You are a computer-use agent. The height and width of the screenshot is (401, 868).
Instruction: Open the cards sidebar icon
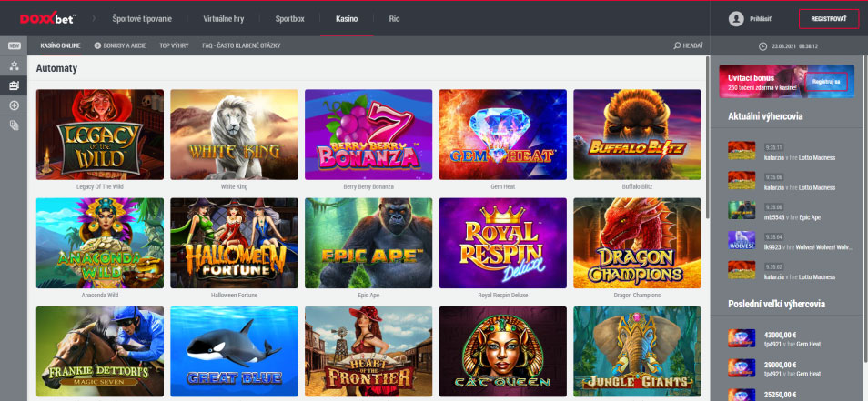click(14, 125)
